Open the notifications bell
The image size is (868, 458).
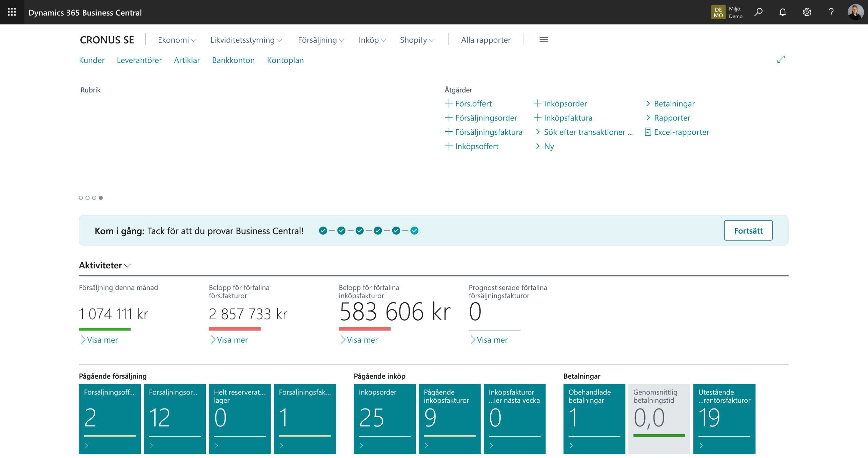pyautogui.click(x=783, y=12)
